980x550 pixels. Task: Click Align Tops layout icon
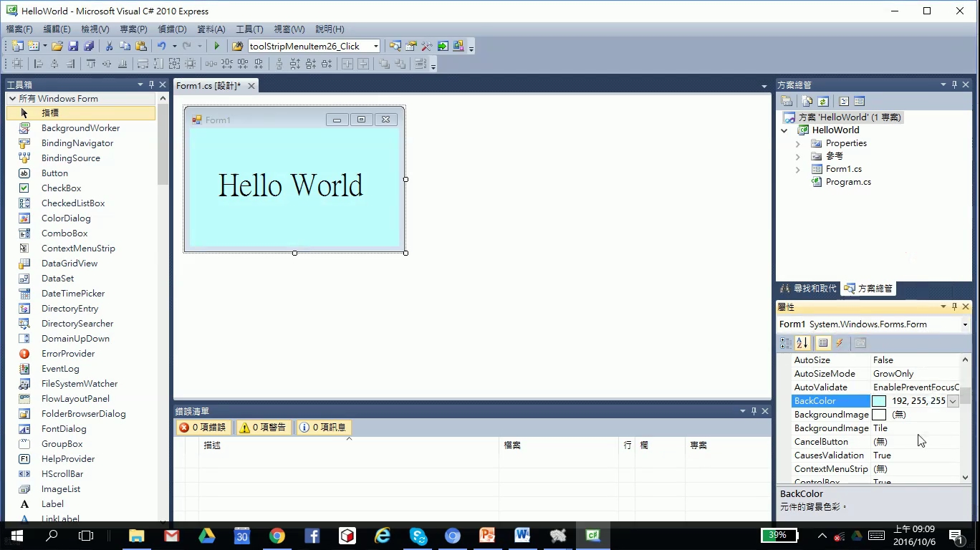[x=91, y=64]
